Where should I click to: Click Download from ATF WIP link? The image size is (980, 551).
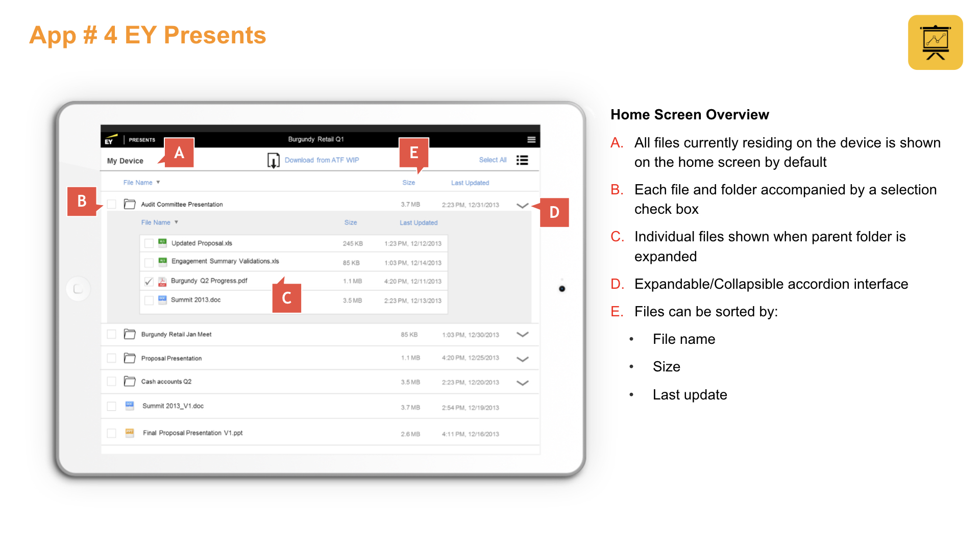tap(322, 160)
